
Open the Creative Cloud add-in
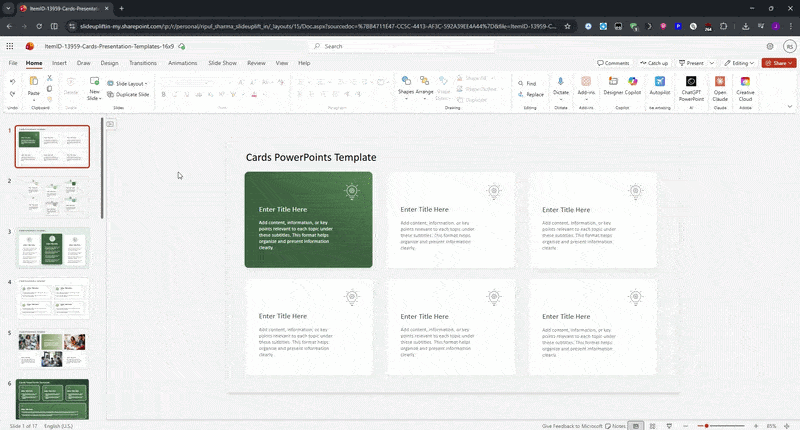click(745, 82)
